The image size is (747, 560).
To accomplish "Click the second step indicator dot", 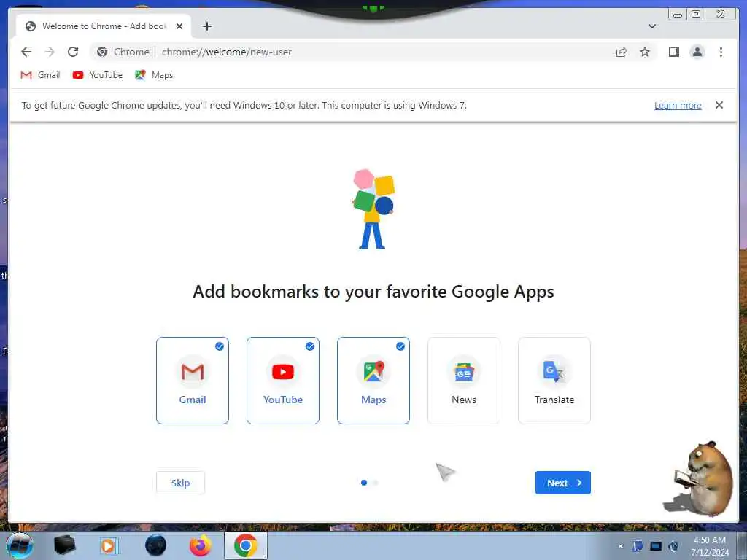I will 376,483.
